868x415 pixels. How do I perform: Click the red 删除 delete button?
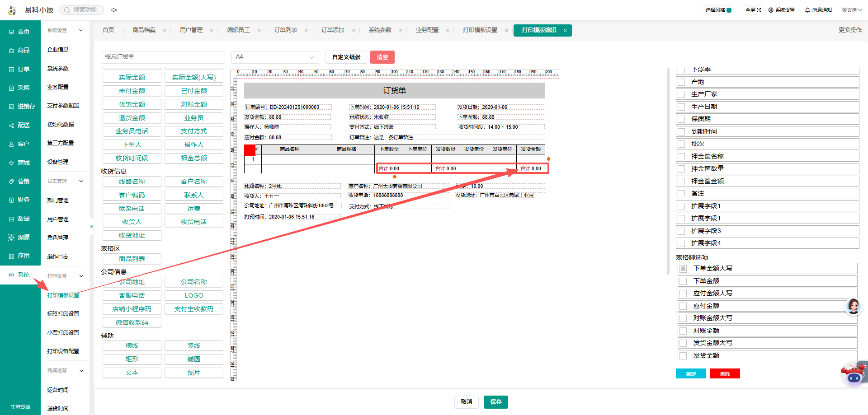pos(725,373)
